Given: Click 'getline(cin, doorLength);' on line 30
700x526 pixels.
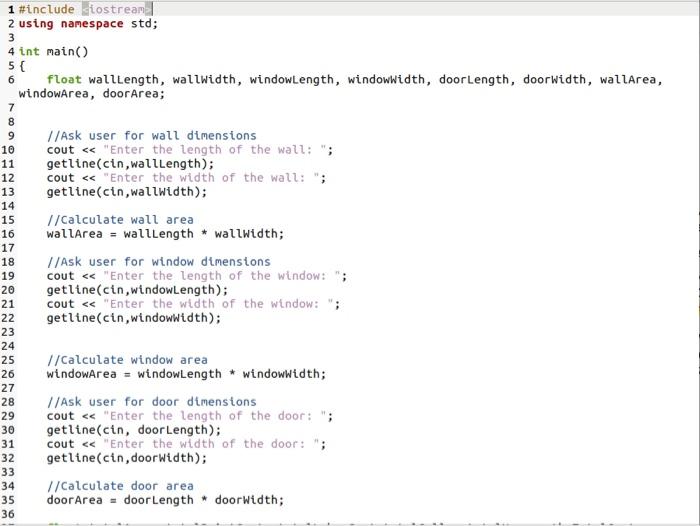Looking at the screenshot, I should click(134, 430).
